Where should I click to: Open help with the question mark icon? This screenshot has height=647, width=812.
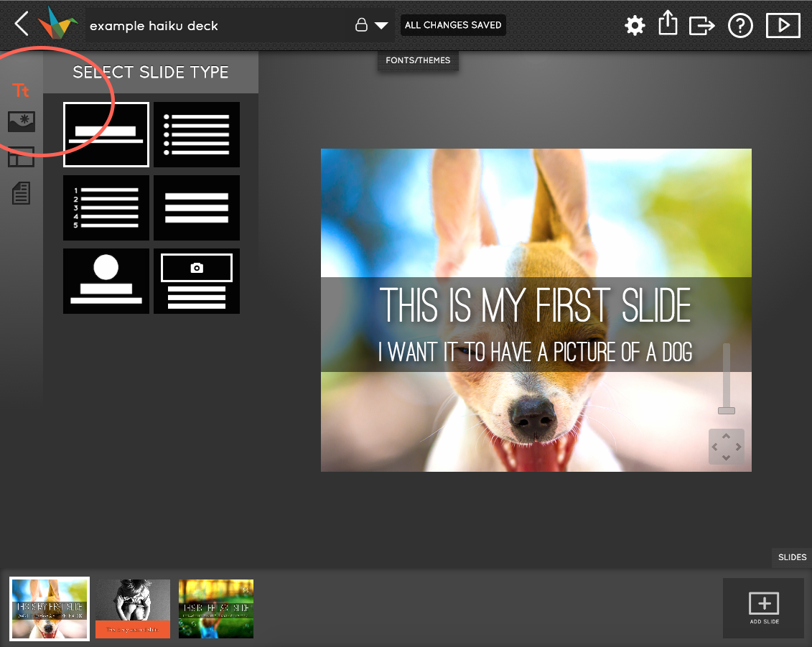(x=740, y=25)
